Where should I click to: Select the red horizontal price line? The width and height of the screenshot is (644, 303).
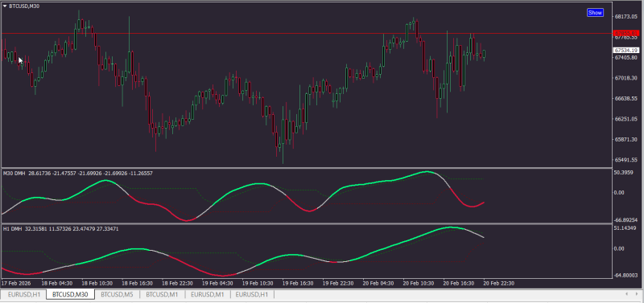307,33
